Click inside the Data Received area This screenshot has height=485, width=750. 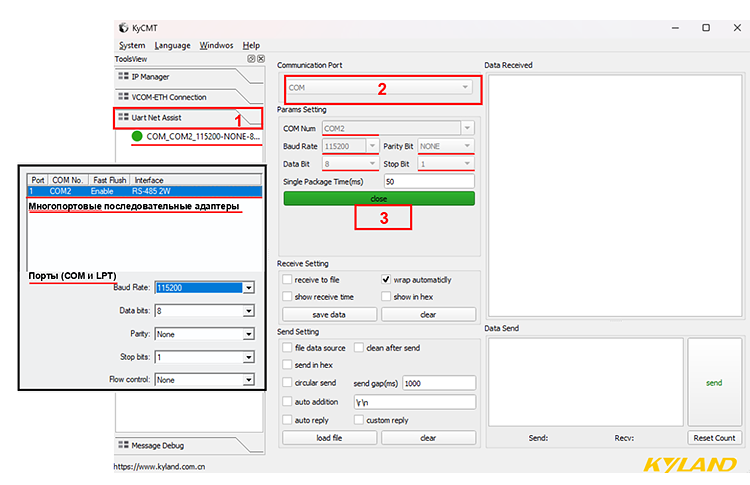(x=615, y=195)
